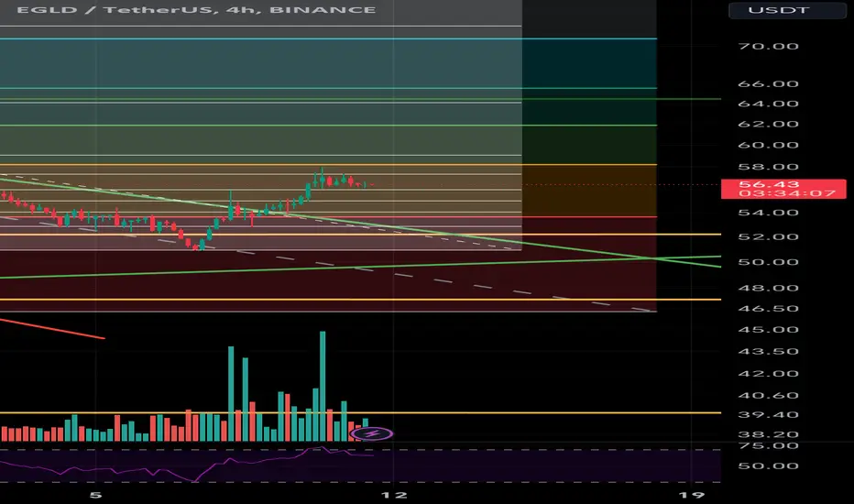Click the 39.40 price axis label

pos(768,414)
